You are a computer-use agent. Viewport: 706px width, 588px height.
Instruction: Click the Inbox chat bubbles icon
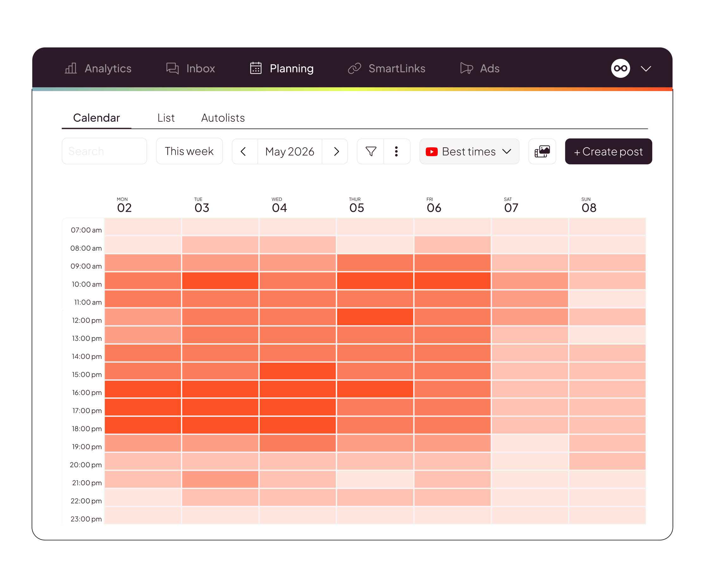[x=172, y=68]
